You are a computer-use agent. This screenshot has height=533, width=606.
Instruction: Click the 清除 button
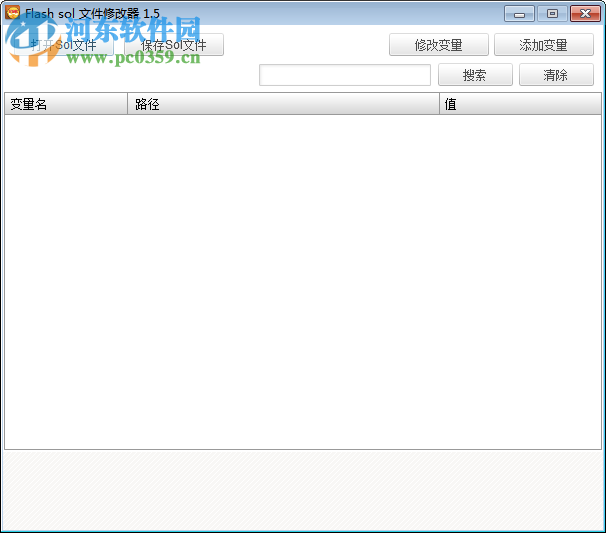pyautogui.click(x=556, y=75)
